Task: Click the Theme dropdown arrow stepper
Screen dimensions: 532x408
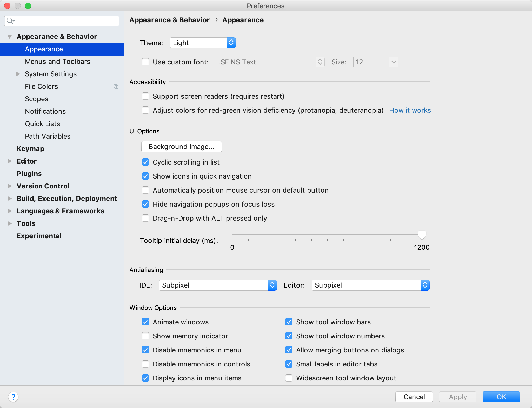Action: coord(231,43)
